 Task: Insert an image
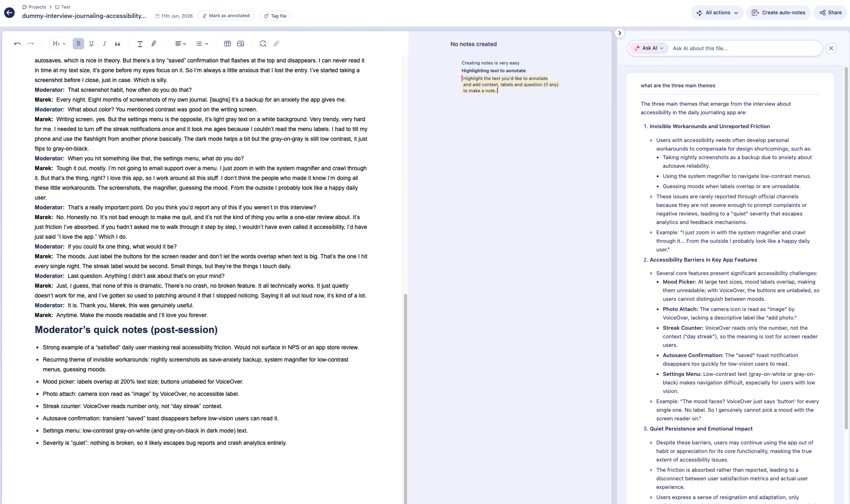(x=241, y=44)
